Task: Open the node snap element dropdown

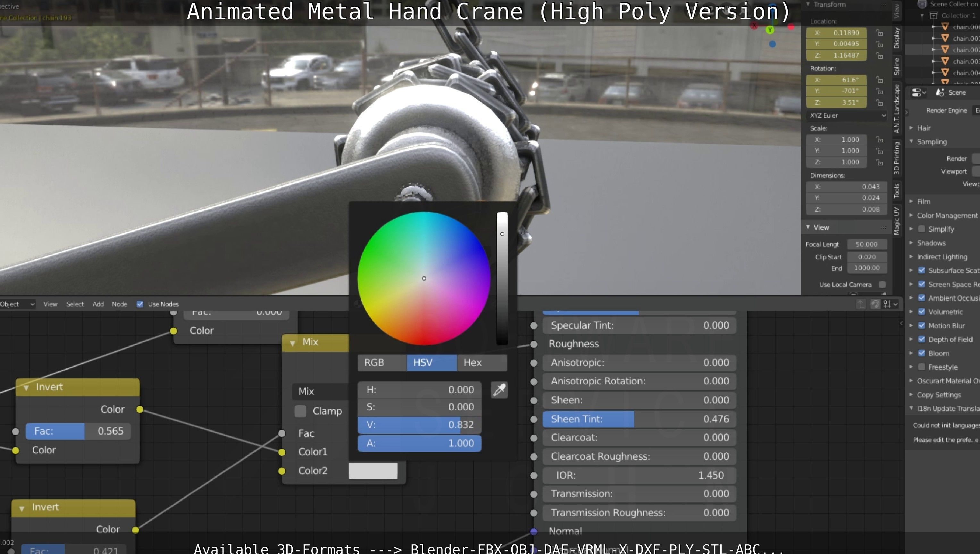Action: [891, 304]
